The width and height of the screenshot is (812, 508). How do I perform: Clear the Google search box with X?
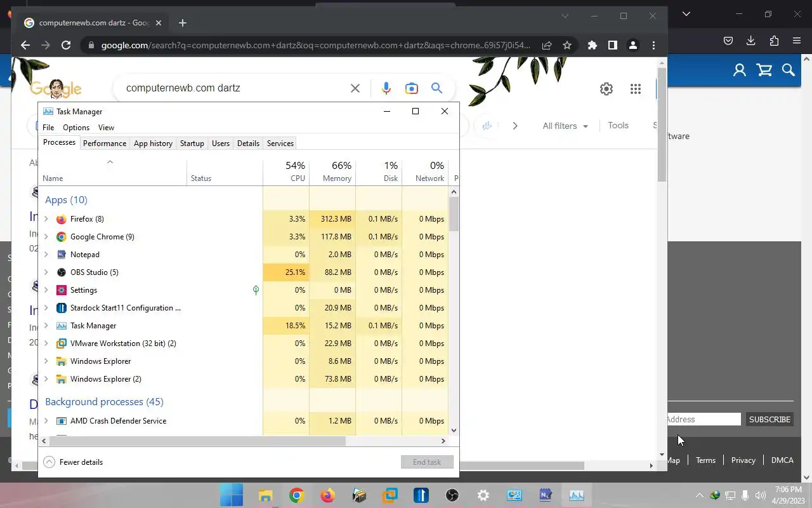tap(355, 88)
